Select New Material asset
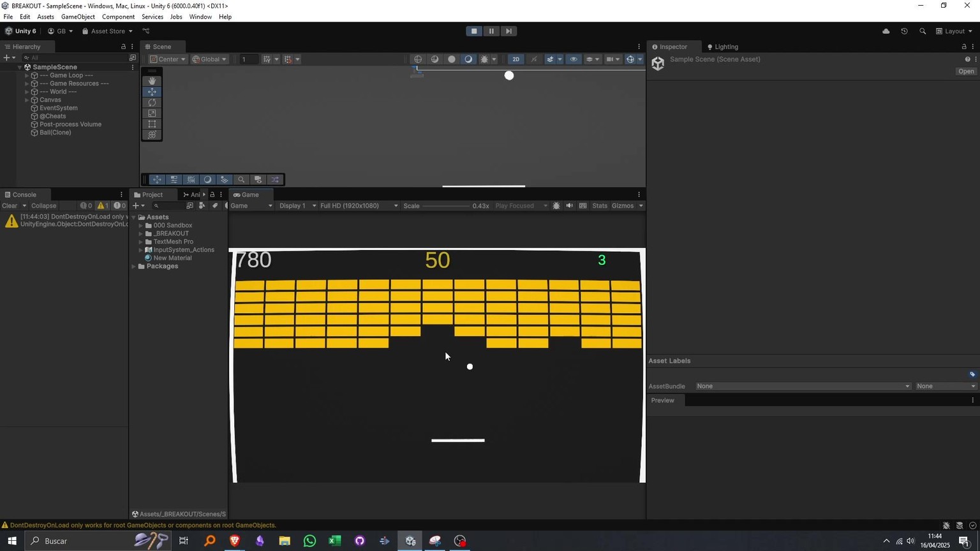 [x=172, y=258]
